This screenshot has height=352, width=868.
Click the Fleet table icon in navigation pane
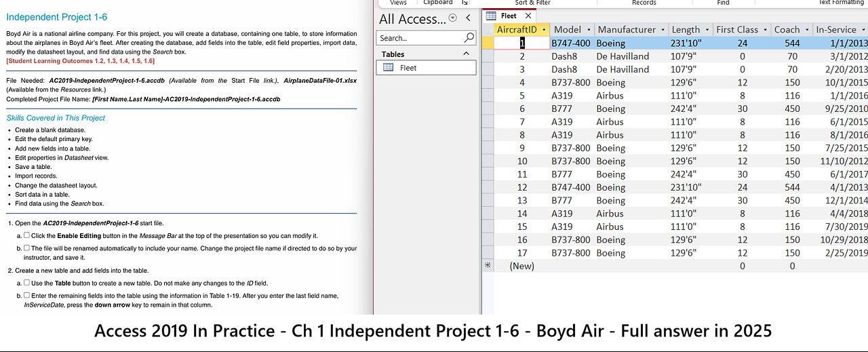(389, 68)
